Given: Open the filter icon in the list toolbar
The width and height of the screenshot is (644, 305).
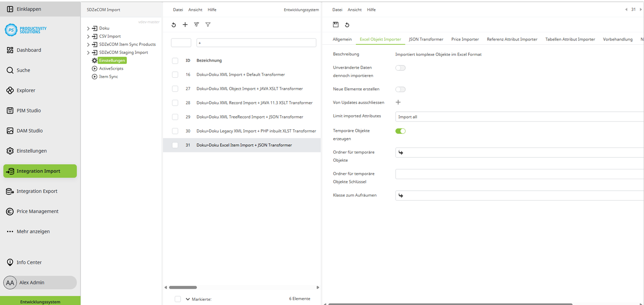Looking at the screenshot, I should [x=208, y=25].
